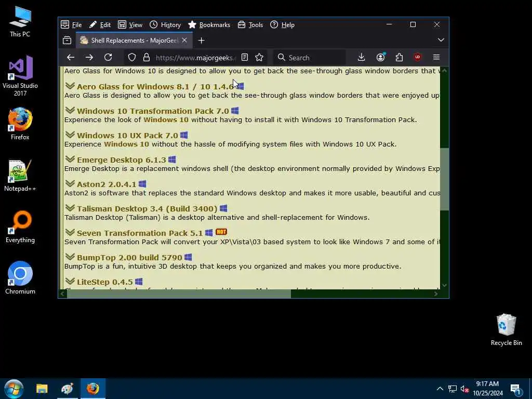
Task: Expand chevron beside Aero Glass for Windows 8.1
Action: tap(70, 86)
